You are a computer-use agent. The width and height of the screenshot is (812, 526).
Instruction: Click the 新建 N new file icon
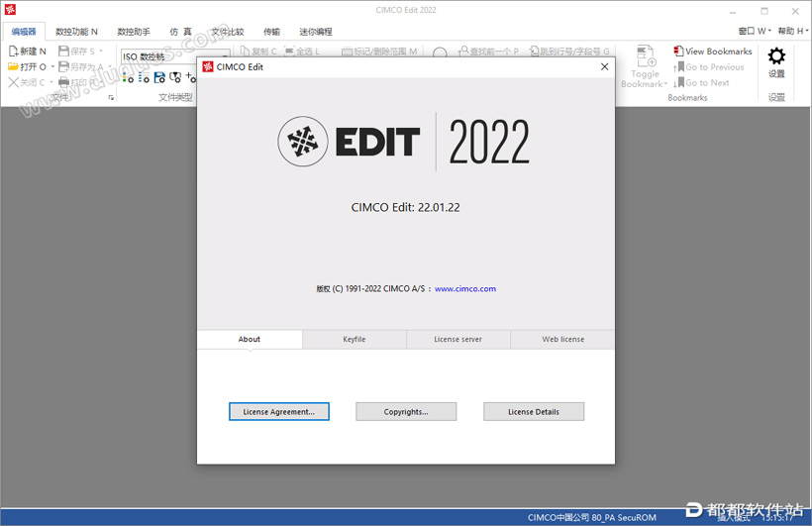pos(14,51)
